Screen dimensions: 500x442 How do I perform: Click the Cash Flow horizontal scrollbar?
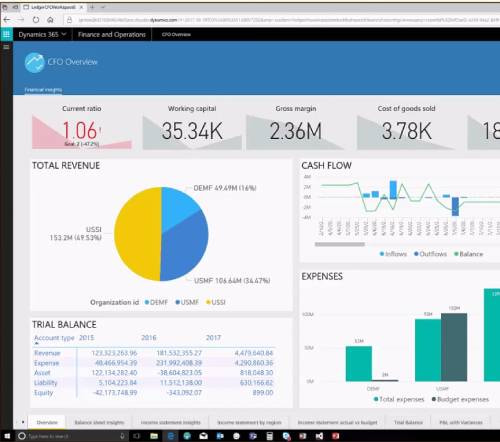340,244
